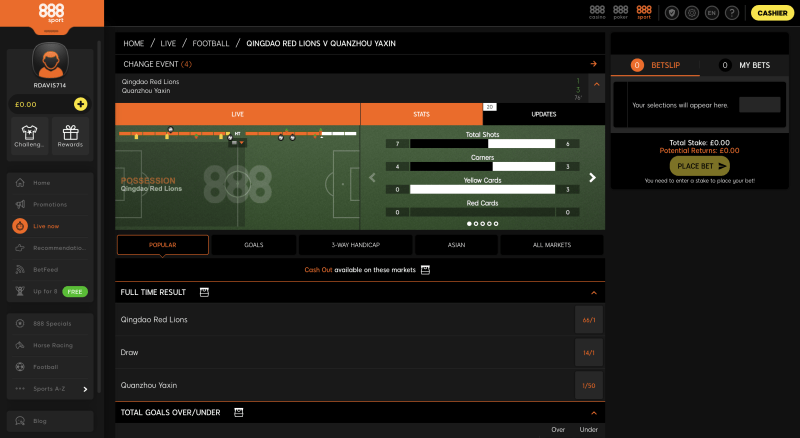Open the Updates tab
The width and height of the screenshot is (800, 438).
point(543,114)
